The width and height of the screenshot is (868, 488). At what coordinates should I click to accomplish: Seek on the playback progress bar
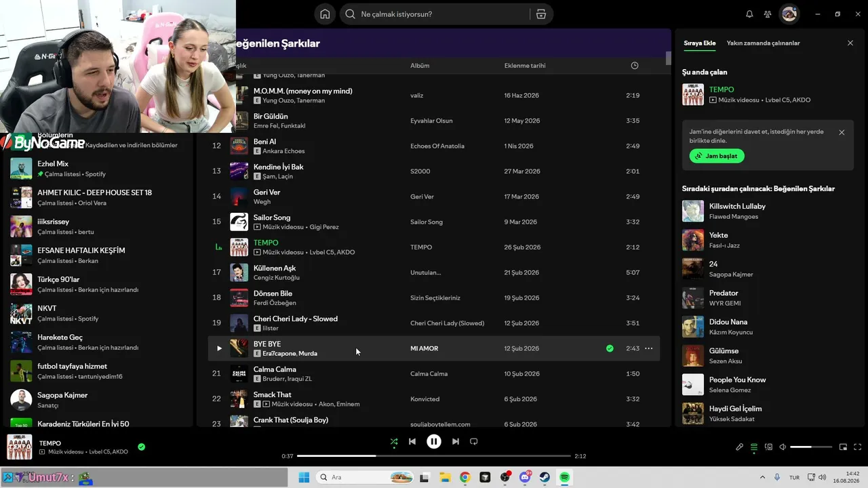pos(434,456)
